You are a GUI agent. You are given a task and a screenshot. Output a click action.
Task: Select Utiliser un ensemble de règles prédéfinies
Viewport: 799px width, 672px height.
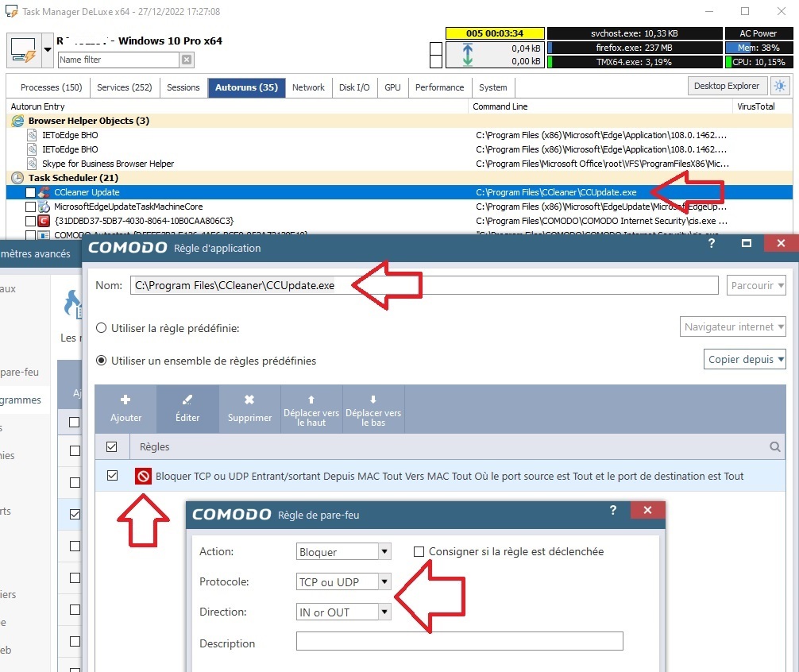(102, 361)
